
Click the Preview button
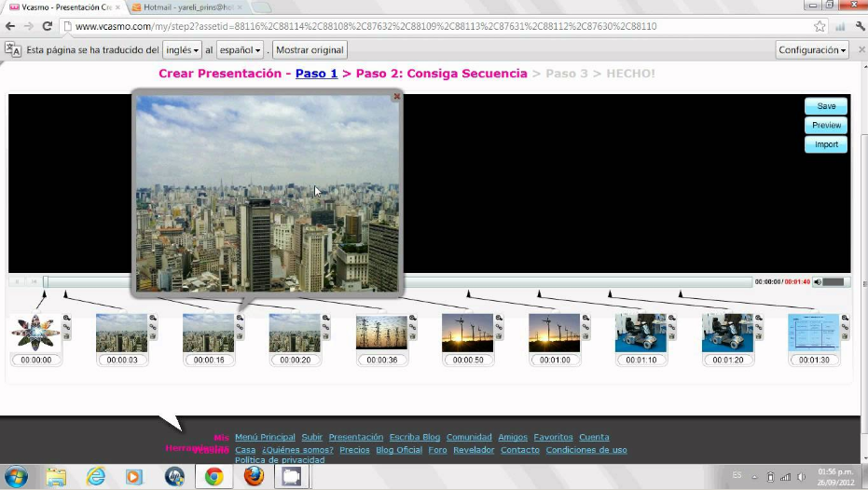point(825,125)
